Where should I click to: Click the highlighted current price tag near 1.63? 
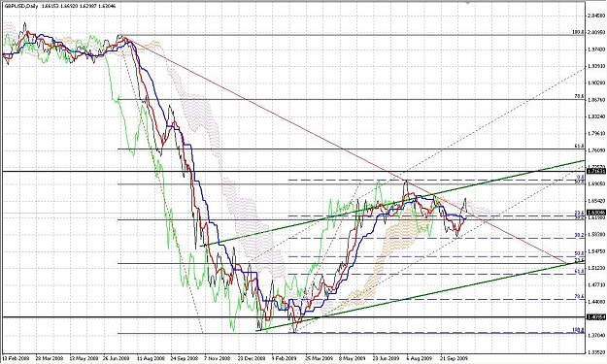(596, 213)
